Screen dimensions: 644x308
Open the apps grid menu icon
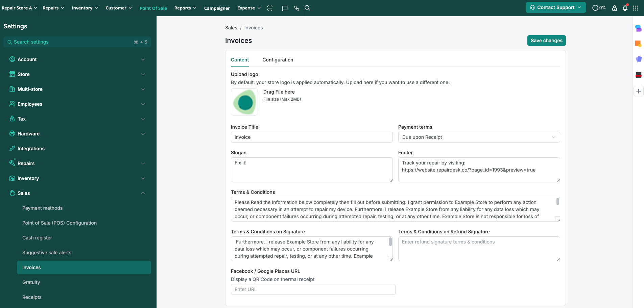pyautogui.click(x=636, y=8)
